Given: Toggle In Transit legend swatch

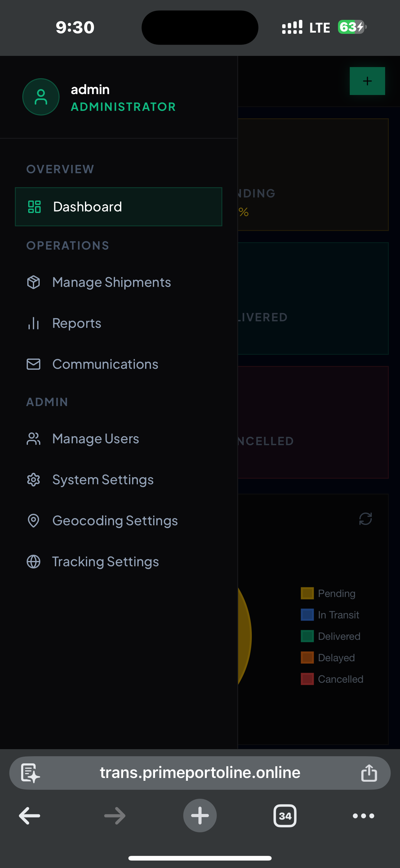Looking at the screenshot, I should tap(307, 615).
